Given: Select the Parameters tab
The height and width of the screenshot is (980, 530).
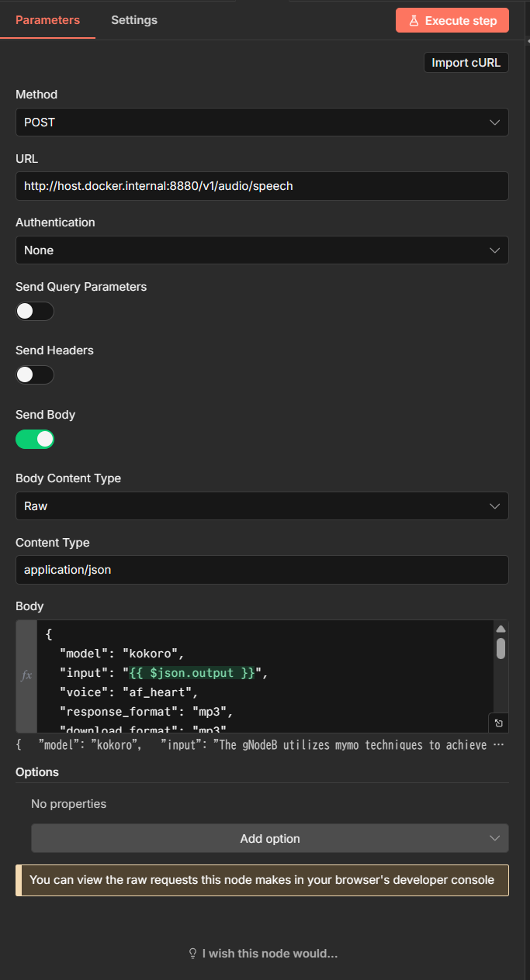Looking at the screenshot, I should click(47, 20).
